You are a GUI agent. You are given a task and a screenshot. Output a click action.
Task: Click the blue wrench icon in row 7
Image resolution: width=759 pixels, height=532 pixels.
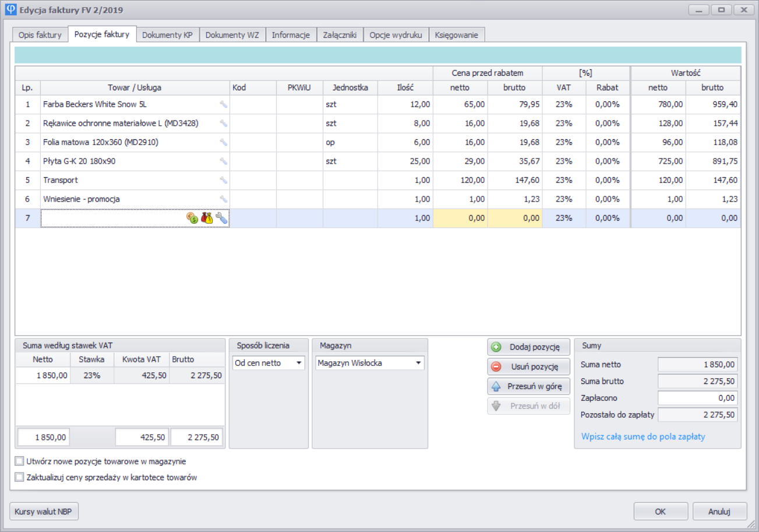221,218
